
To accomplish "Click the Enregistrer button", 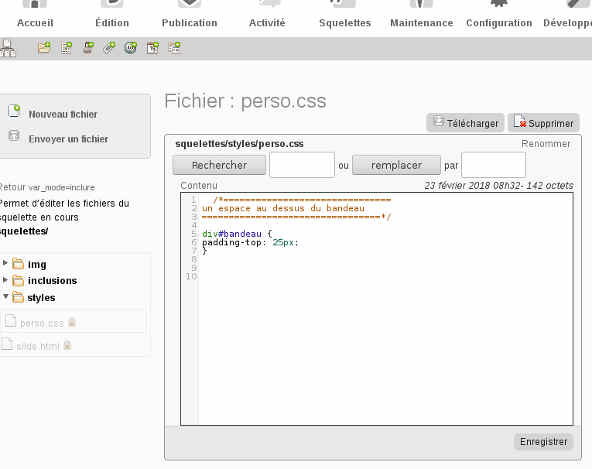I will tap(543, 441).
